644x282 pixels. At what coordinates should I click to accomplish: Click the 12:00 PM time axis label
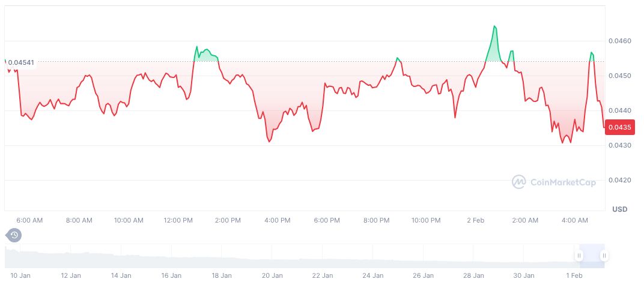tap(178, 220)
